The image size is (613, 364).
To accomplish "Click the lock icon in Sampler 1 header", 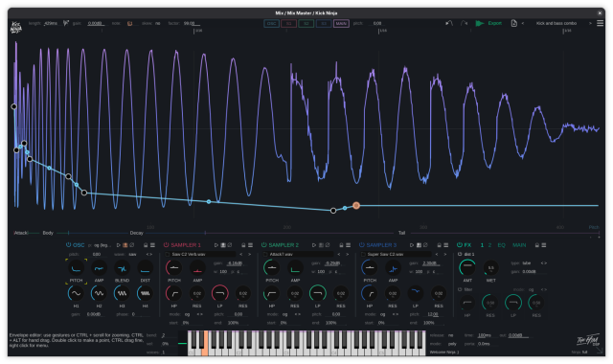I will pos(243,245).
